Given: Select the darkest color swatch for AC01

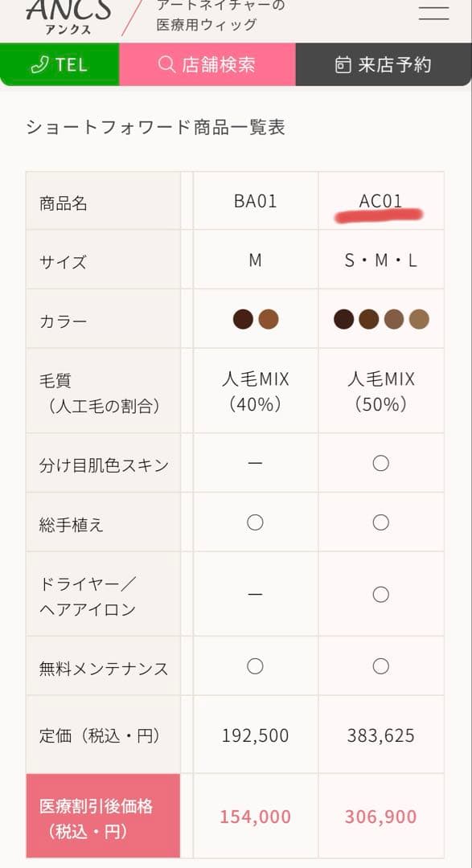Looking at the screenshot, I should pos(343,320).
